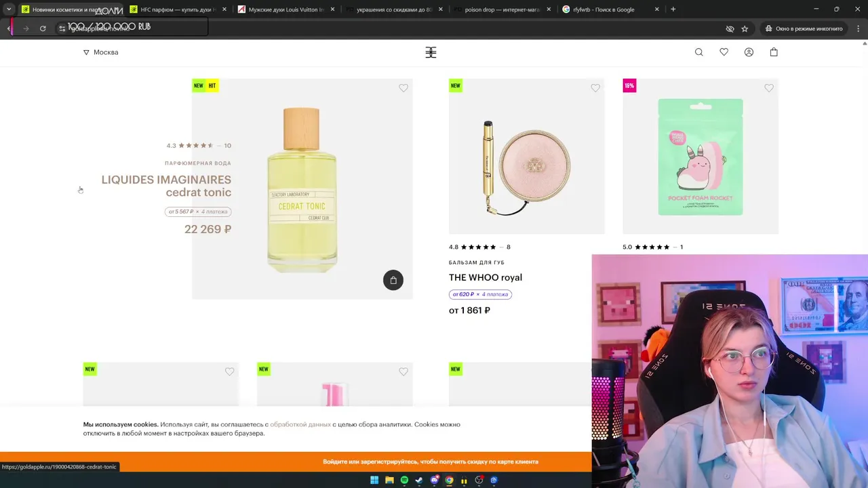Screen dimensions: 868x488
Task: Click the от 5 567 ₽ × 4 платежа badge
Action: coord(197,211)
